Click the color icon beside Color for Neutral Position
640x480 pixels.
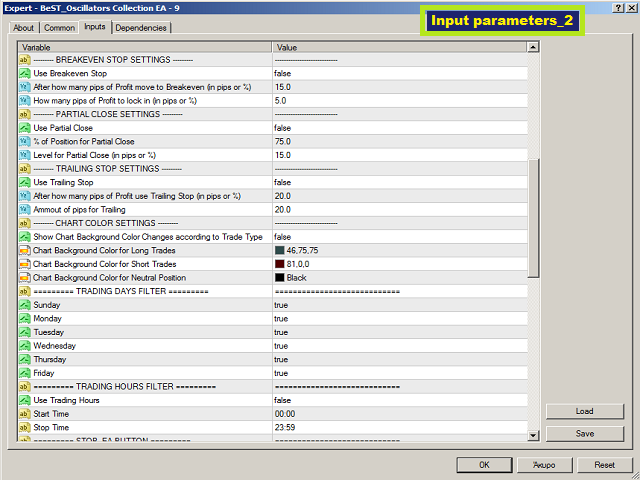(25, 278)
